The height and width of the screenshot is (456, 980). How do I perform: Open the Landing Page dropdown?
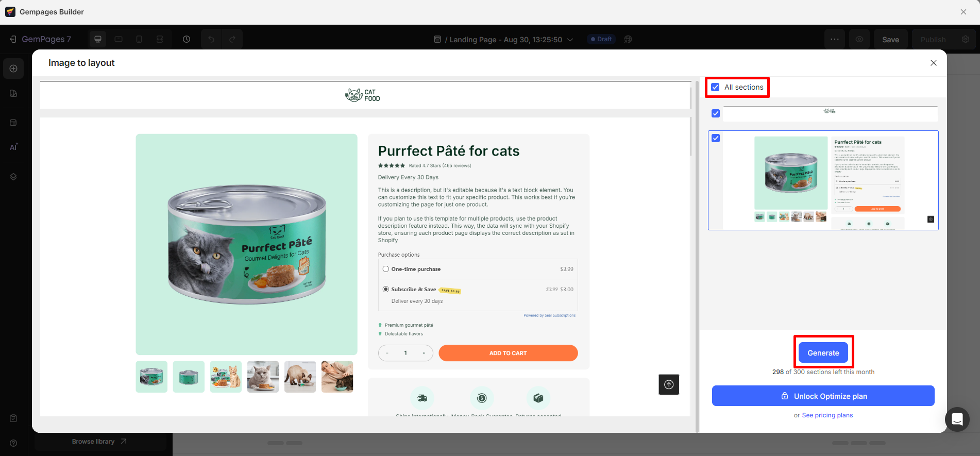(570, 39)
